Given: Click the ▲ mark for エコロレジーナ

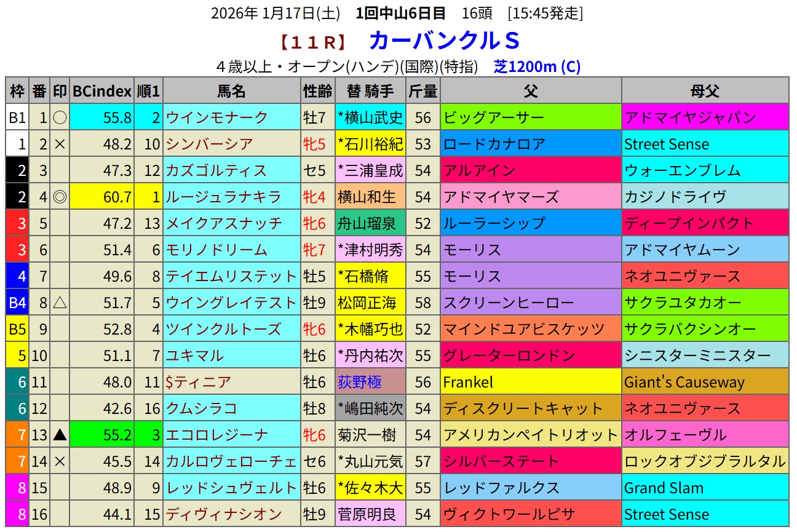Looking at the screenshot, I should [x=60, y=435].
